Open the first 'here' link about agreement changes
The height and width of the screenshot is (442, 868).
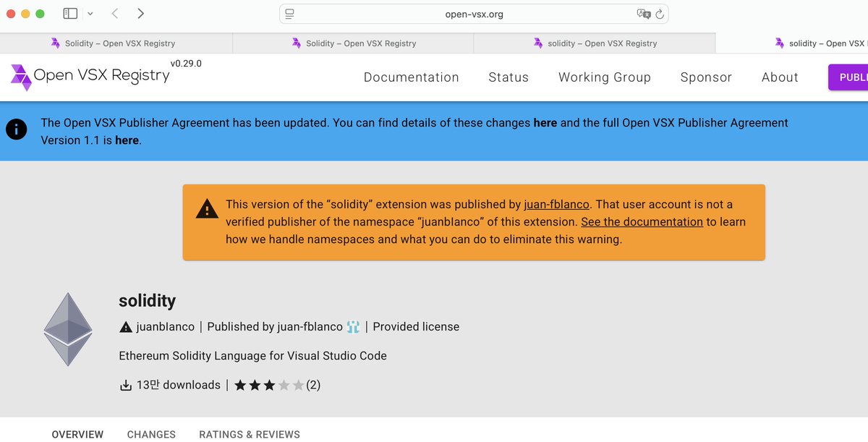pos(545,123)
